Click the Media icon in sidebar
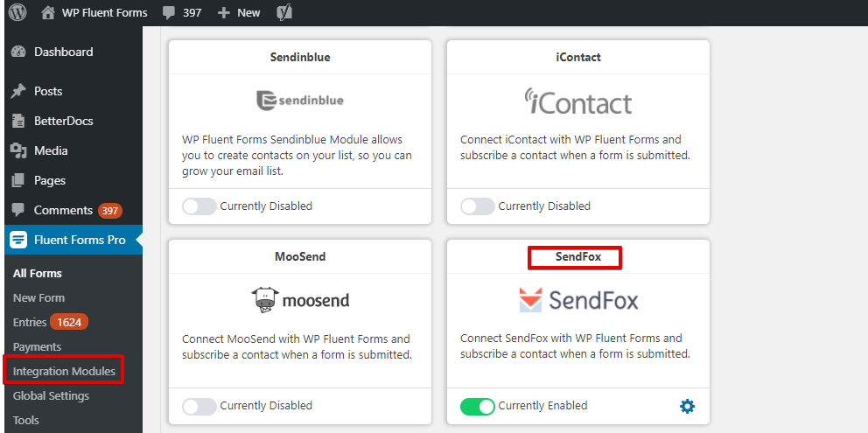 [x=18, y=150]
